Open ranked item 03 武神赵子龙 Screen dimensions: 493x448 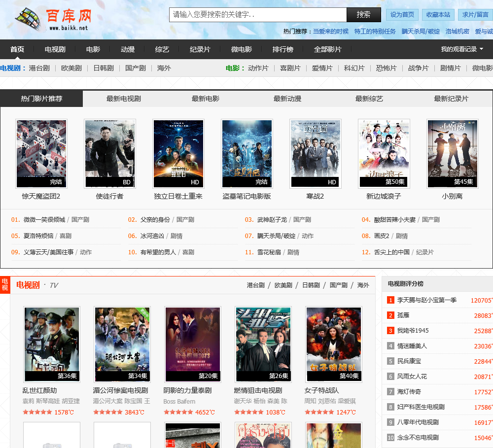272,219
